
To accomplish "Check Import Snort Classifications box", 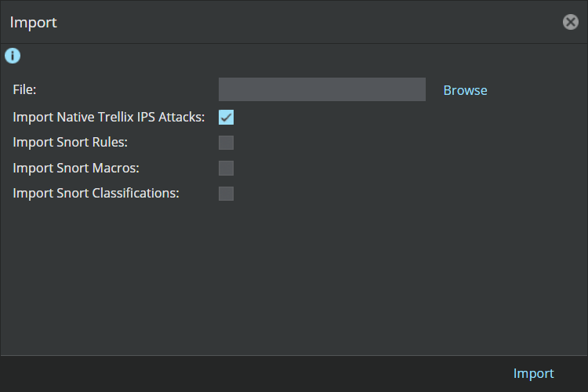I will (226, 194).
